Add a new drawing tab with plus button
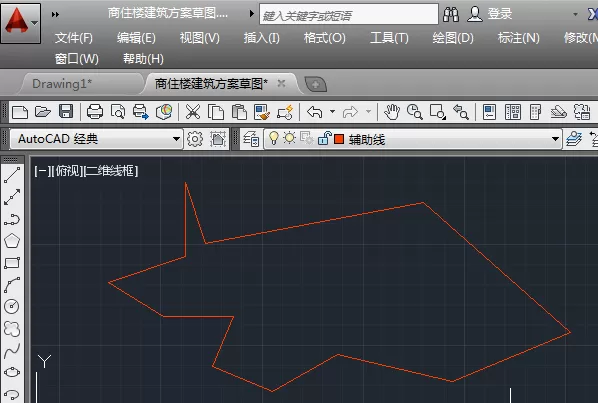This screenshot has height=403, width=598. [x=315, y=84]
